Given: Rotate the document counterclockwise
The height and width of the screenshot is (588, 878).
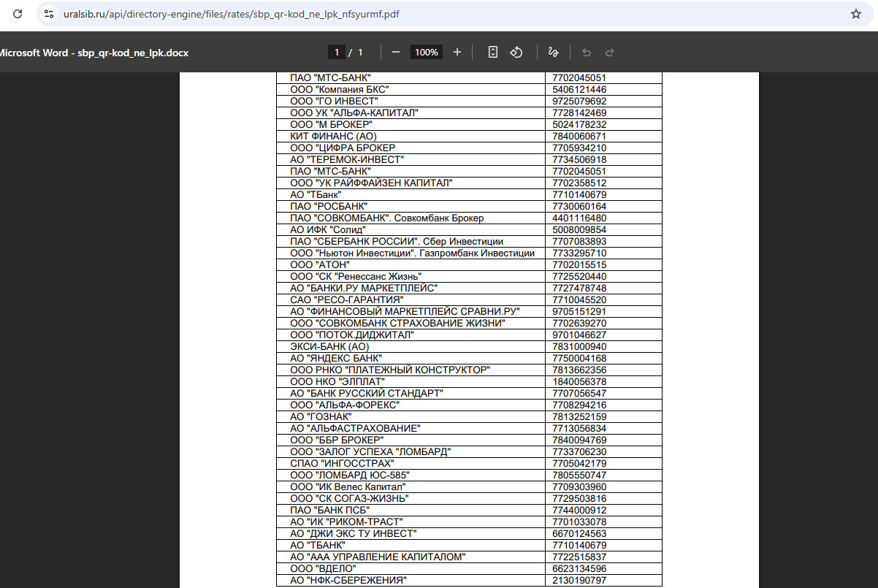Looking at the screenshot, I should pyautogui.click(x=516, y=52).
